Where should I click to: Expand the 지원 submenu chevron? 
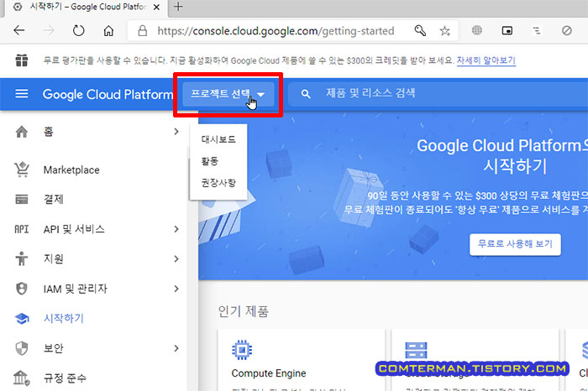[176, 258]
